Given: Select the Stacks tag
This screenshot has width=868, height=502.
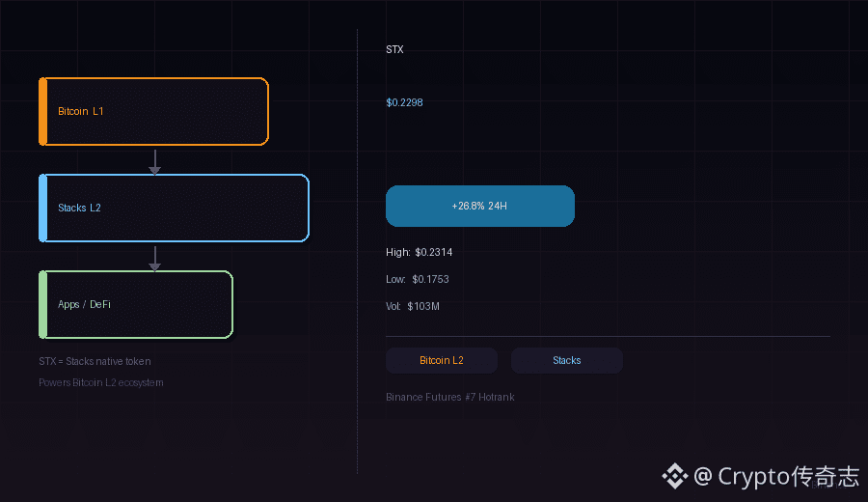Looking at the screenshot, I should [567, 361].
